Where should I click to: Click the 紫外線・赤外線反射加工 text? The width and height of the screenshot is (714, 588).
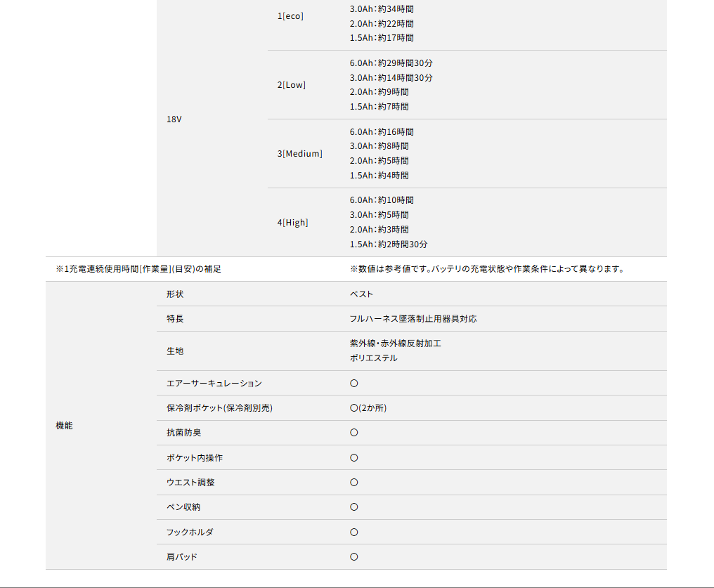coord(395,344)
